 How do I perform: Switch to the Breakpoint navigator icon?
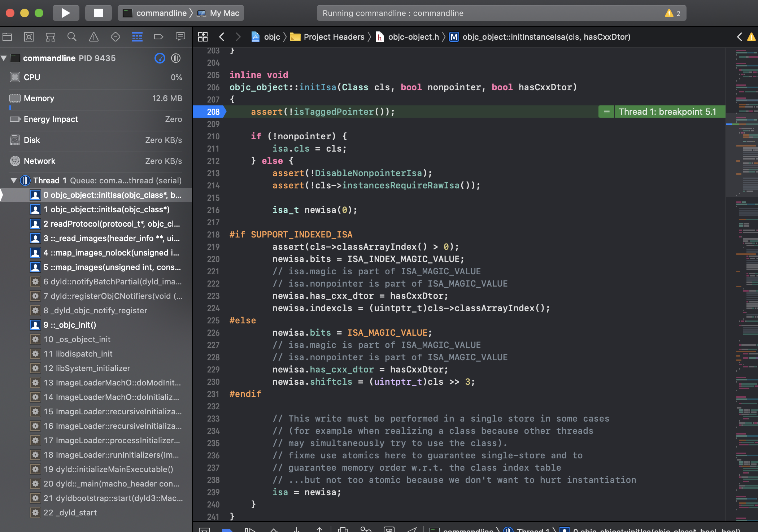point(158,37)
